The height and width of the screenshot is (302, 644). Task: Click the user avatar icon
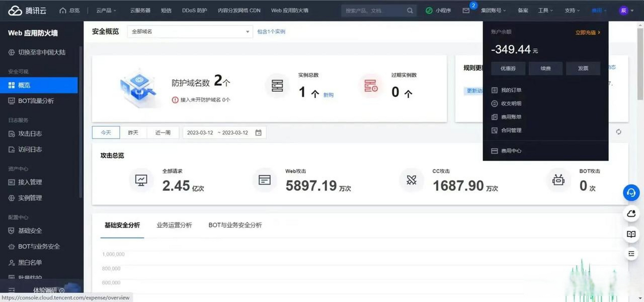623,10
